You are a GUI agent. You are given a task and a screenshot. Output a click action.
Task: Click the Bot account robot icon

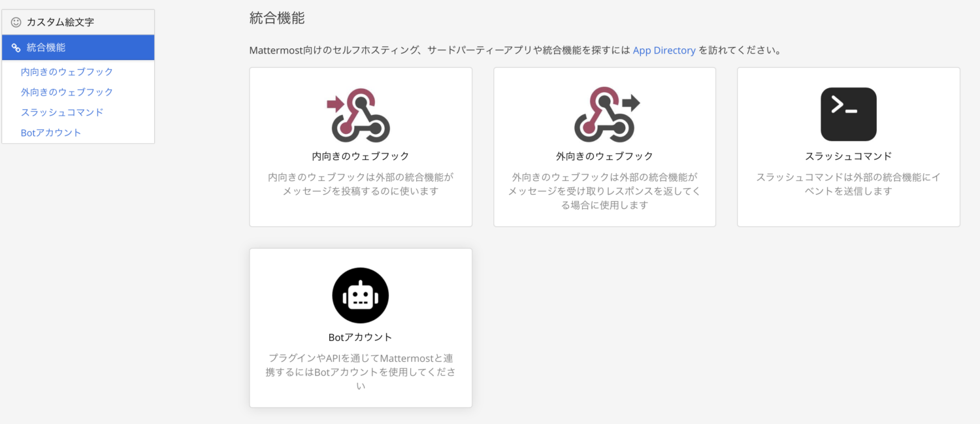pyautogui.click(x=360, y=295)
